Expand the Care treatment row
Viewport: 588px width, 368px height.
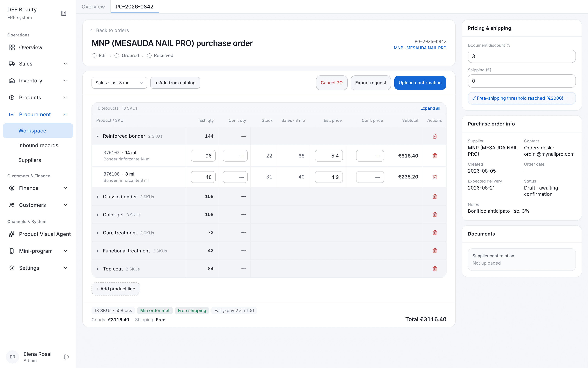click(98, 233)
